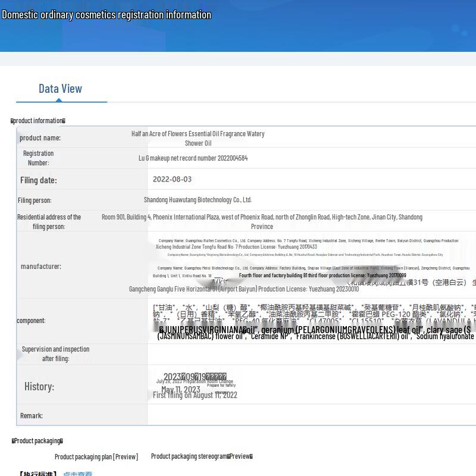
Task: Click the manufacturer row label
Action: pos(40,266)
